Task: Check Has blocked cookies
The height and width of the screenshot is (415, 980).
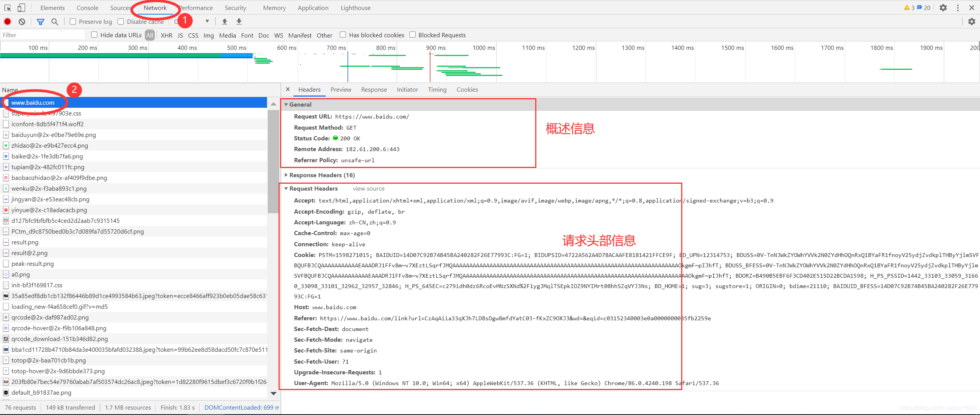Action: [343, 35]
